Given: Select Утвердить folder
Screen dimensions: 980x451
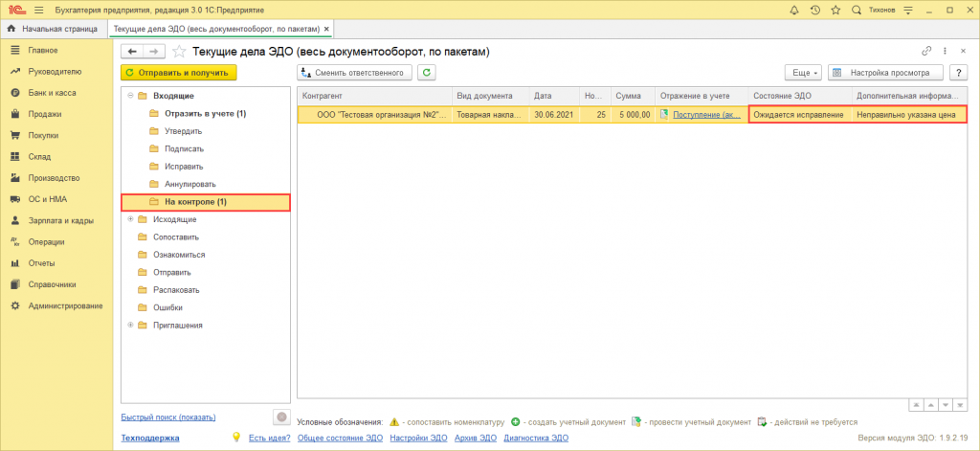Looking at the screenshot, I should (x=183, y=131).
